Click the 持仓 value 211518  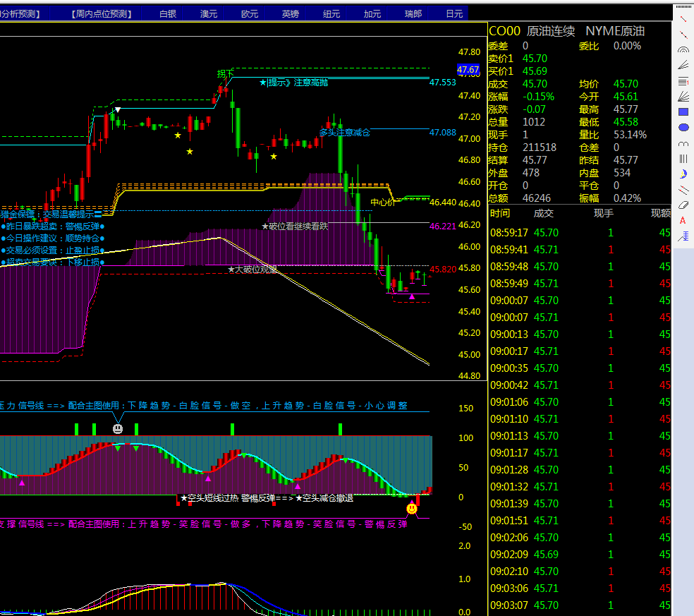click(539, 147)
